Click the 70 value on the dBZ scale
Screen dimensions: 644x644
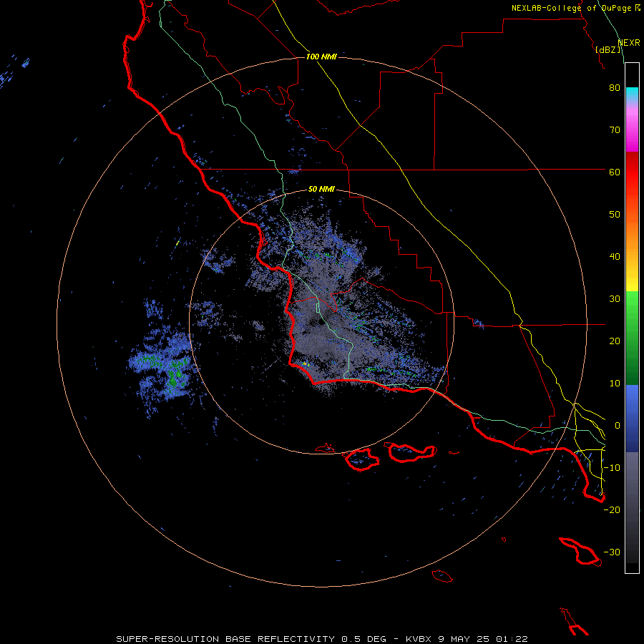(615, 130)
